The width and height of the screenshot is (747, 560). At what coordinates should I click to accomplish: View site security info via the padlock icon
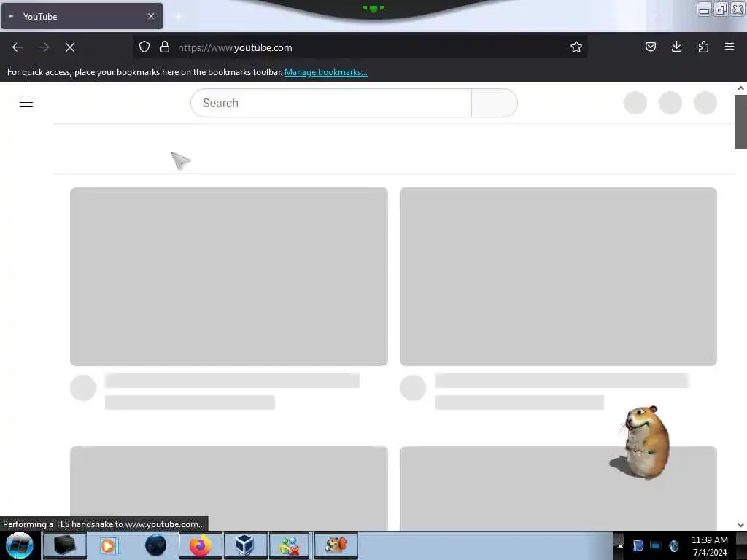pos(165,47)
